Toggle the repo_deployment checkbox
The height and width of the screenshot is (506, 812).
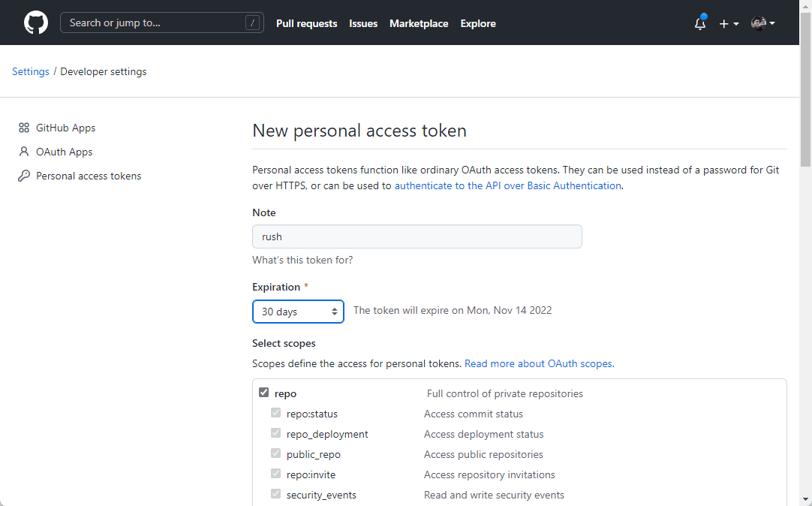[275, 432]
